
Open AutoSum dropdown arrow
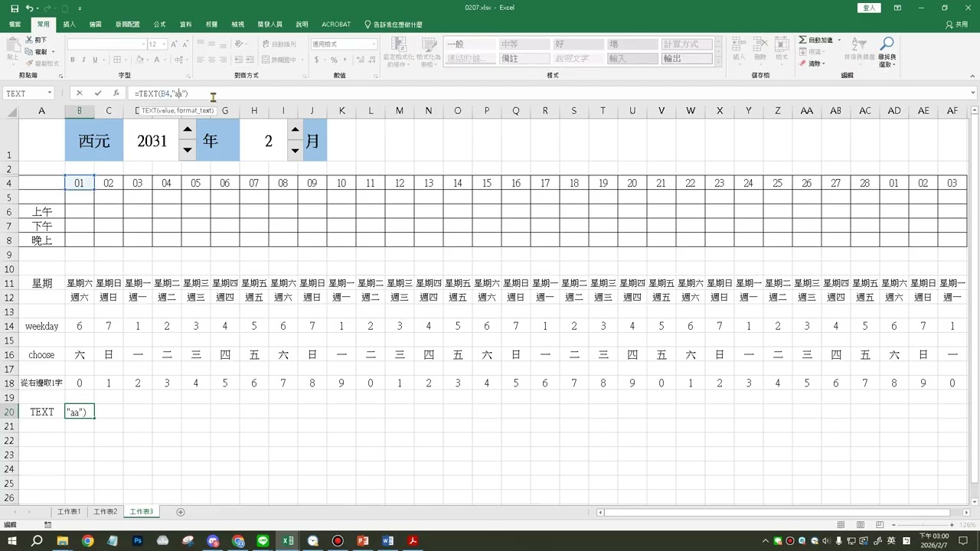[x=839, y=40]
